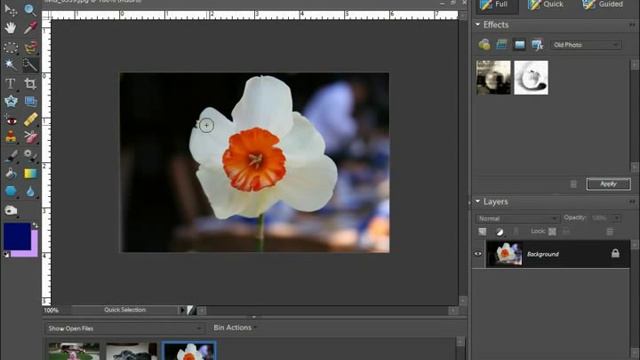Select the Smart Brush tool

pyautogui.click(x=31, y=156)
